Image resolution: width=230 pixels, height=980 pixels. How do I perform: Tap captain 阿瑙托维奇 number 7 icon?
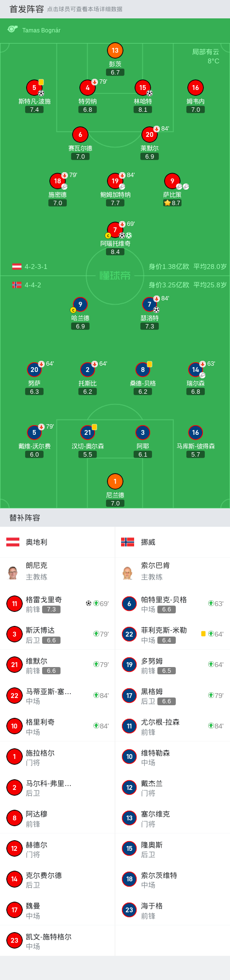115,230
